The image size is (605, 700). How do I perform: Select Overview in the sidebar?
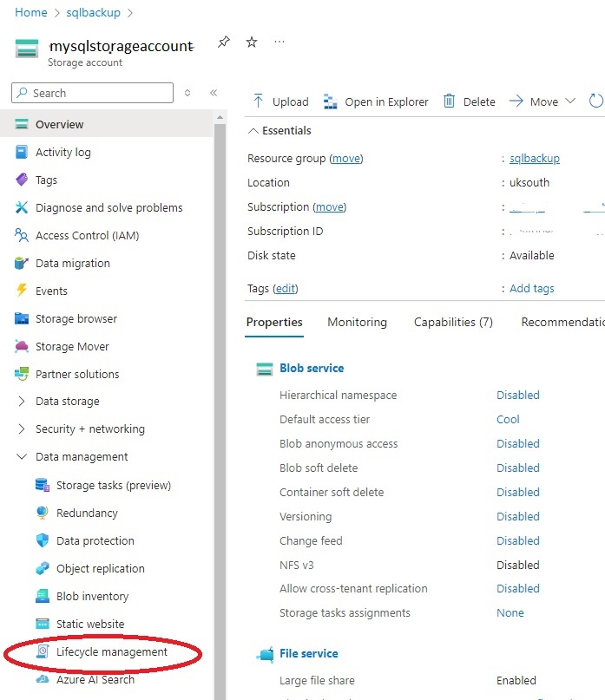[x=107, y=124]
